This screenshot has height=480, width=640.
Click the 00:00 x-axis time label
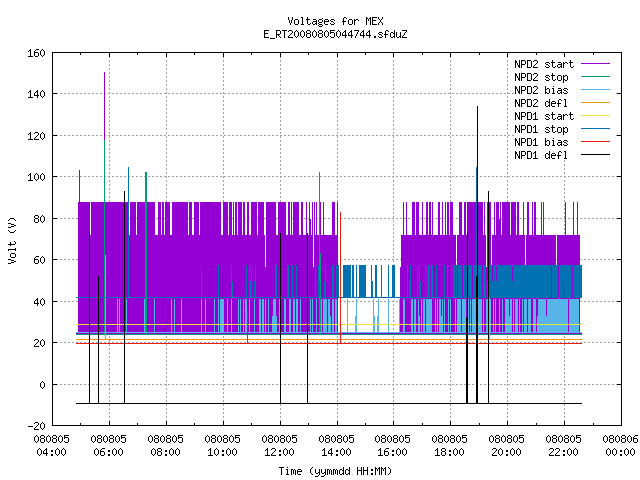620,452
